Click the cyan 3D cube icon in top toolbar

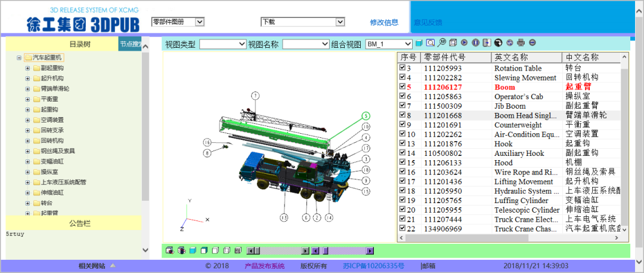tap(419, 43)
